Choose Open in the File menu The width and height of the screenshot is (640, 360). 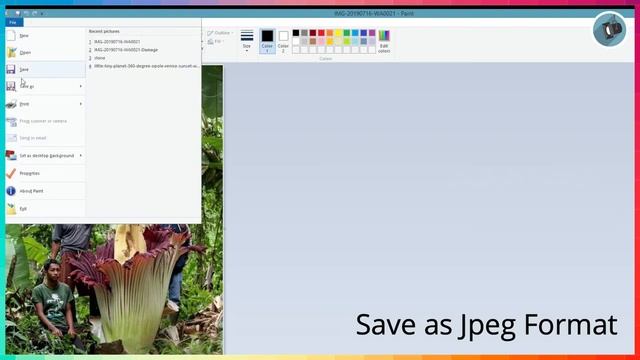pos(45,52)
